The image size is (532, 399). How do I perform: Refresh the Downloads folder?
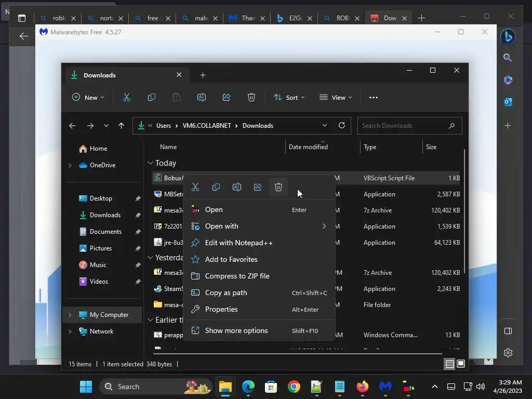point(342,125)
